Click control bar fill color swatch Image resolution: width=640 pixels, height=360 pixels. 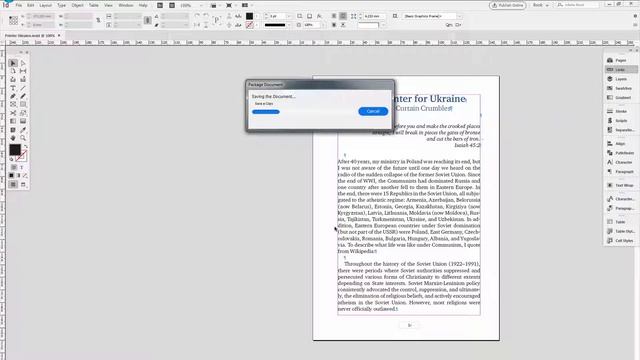249,16
